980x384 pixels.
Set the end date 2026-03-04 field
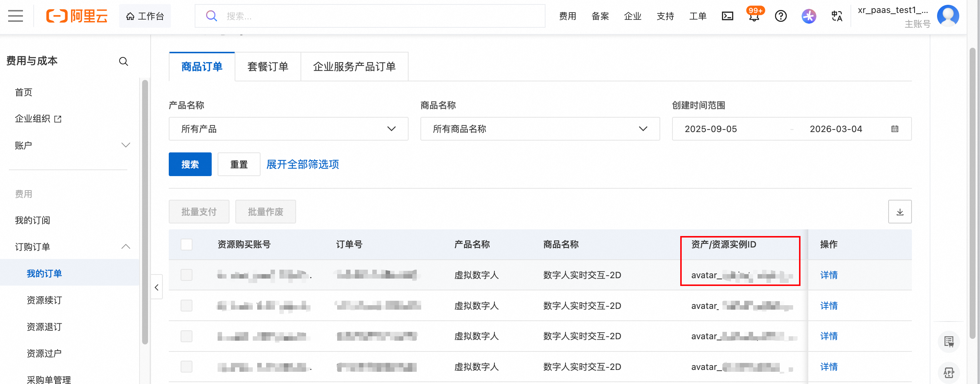coord(836,129)
